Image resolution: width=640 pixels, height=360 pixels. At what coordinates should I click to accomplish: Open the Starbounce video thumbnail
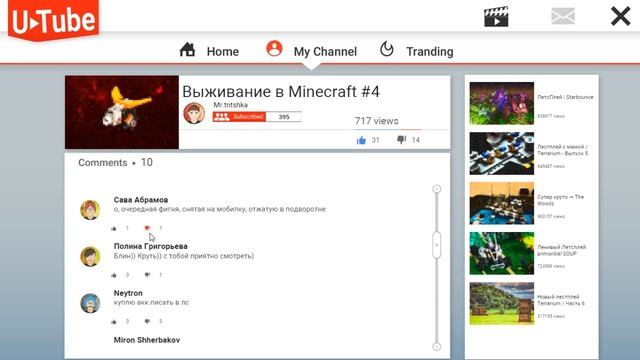coord(502,103)
